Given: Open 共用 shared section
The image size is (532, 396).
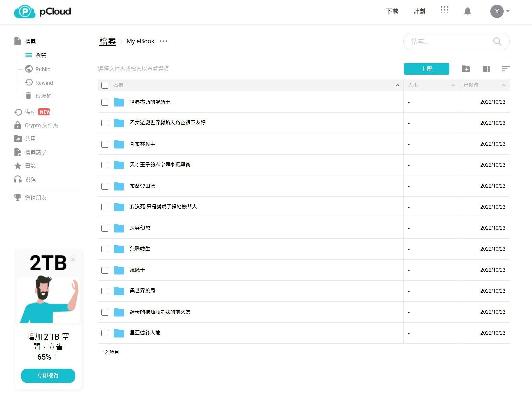Looking at the screenshot, I should click(25, 138).
